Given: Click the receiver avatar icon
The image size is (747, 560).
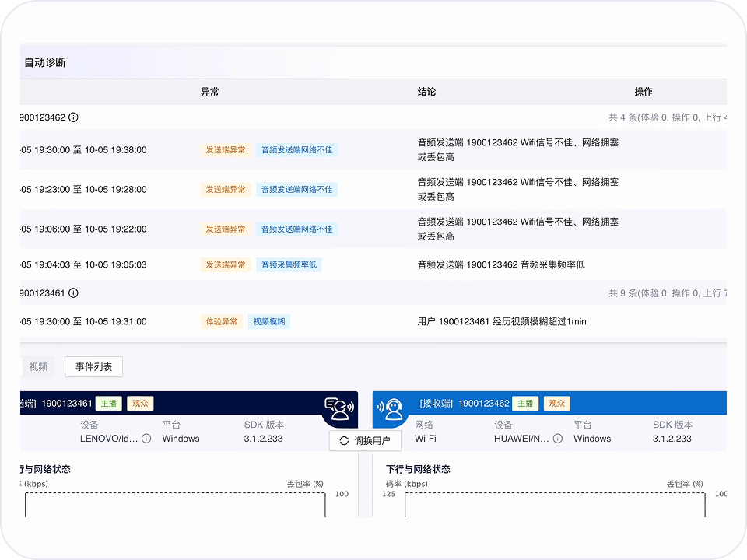Looking at the screenshot, I should click(x=390, y=409).
